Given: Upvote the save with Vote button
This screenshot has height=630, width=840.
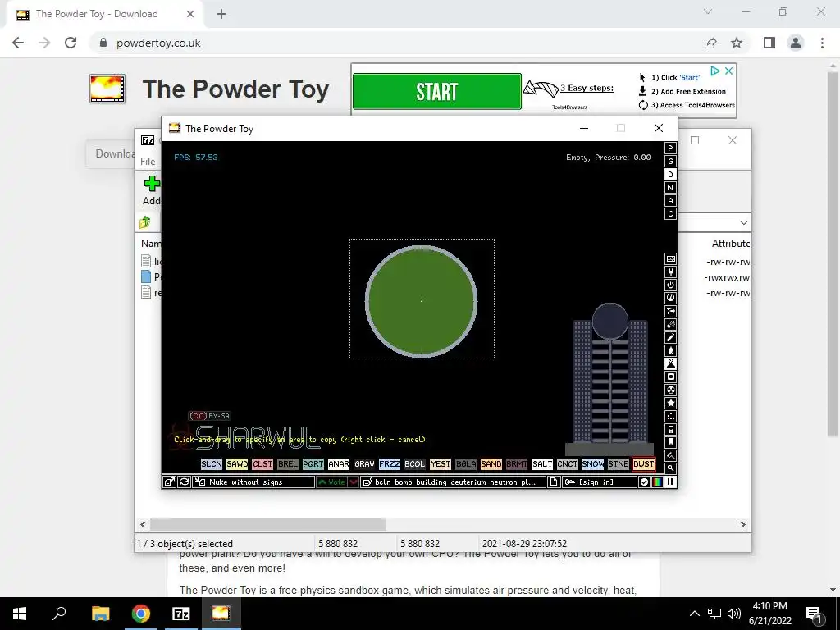Looking at the screenshot, I should 331,482.
